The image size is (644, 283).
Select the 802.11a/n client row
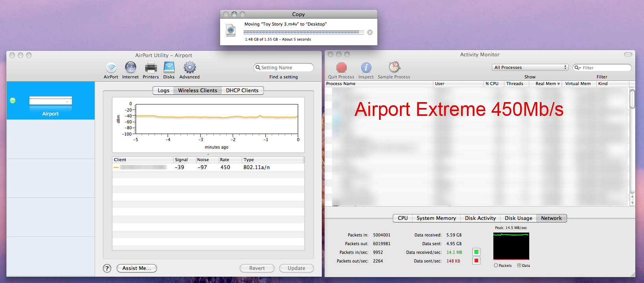(208, 167)
